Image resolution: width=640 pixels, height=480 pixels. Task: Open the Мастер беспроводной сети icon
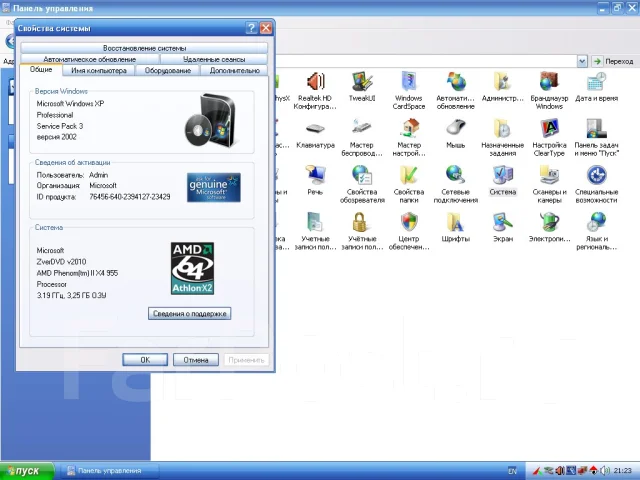tap(362, 138)
